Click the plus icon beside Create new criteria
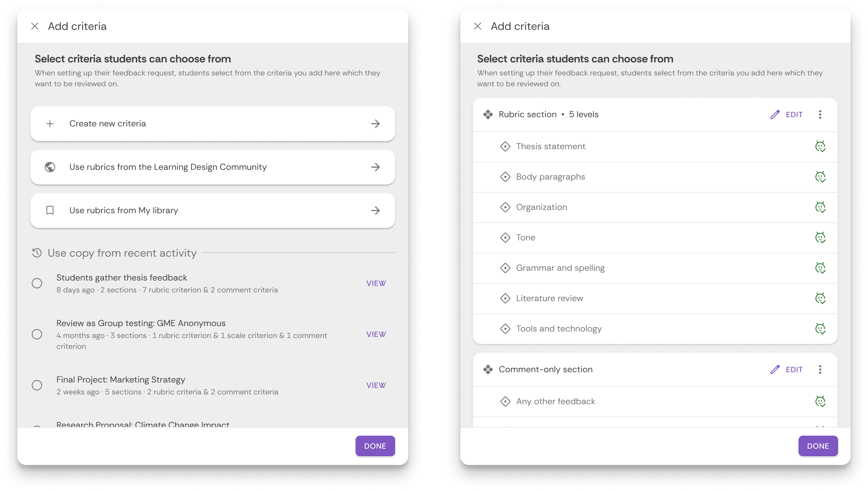The height and width of the screenshot is (491, 868). click(50, 124)
